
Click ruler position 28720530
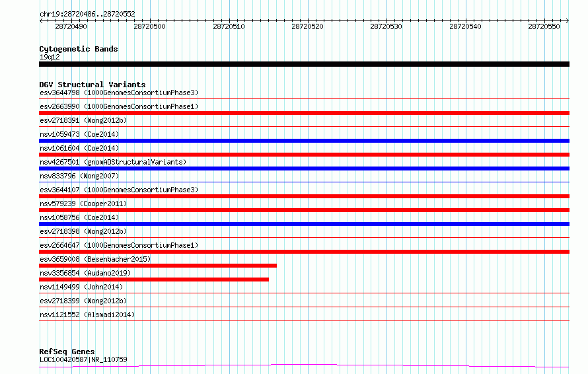(386, 26)
